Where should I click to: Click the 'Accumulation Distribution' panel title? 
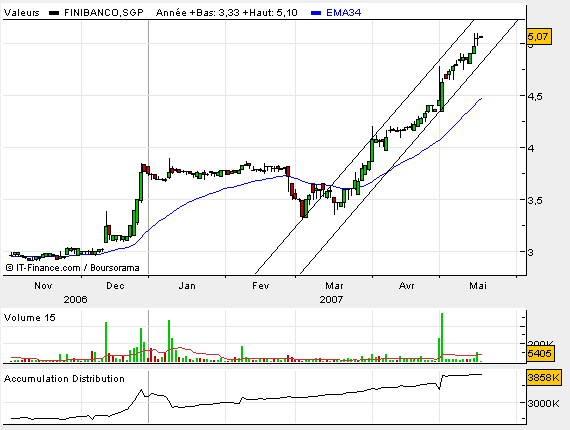click(x=64, y=379)
